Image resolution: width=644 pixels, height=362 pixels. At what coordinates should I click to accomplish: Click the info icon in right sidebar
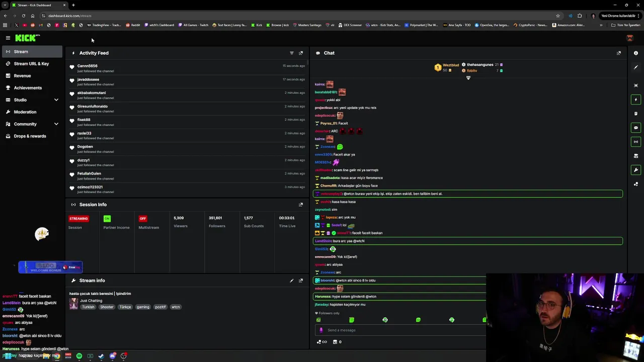click(636, 53)
